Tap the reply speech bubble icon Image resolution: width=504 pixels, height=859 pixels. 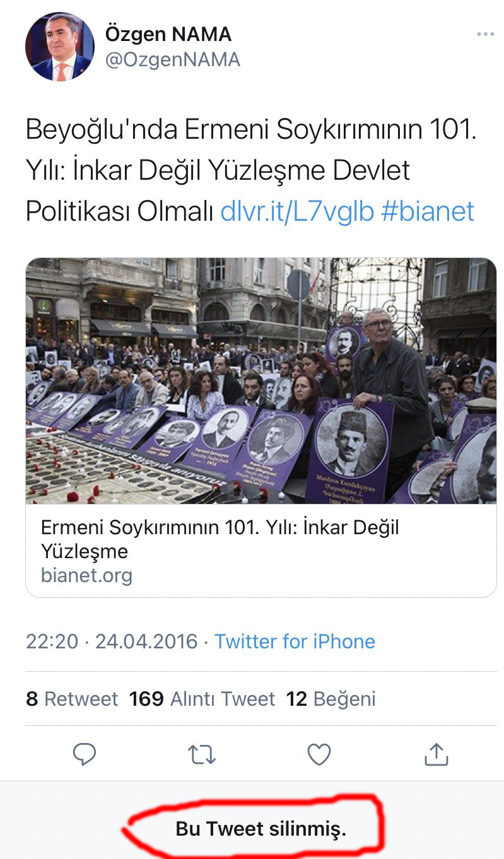click(x=85, y=754)
